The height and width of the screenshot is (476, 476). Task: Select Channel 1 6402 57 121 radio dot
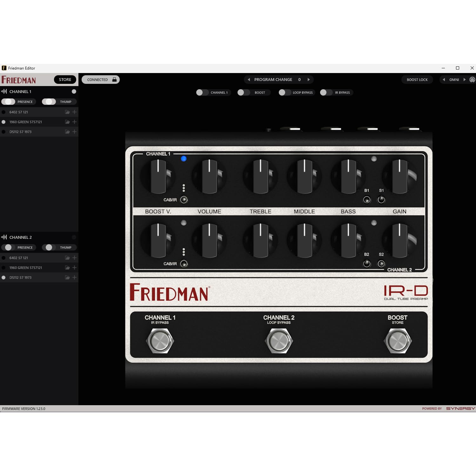[x=3, y=112]
